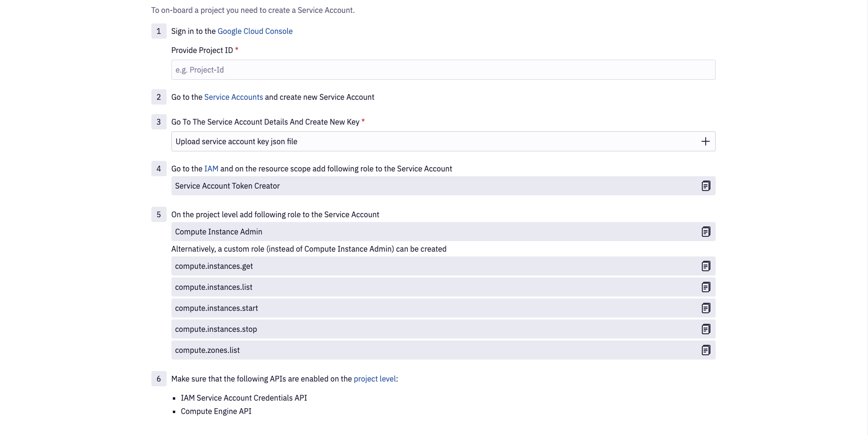The width and height of the screenshot is (868, 435).
Task: Follow the IAM link
Action: [211, 169]
